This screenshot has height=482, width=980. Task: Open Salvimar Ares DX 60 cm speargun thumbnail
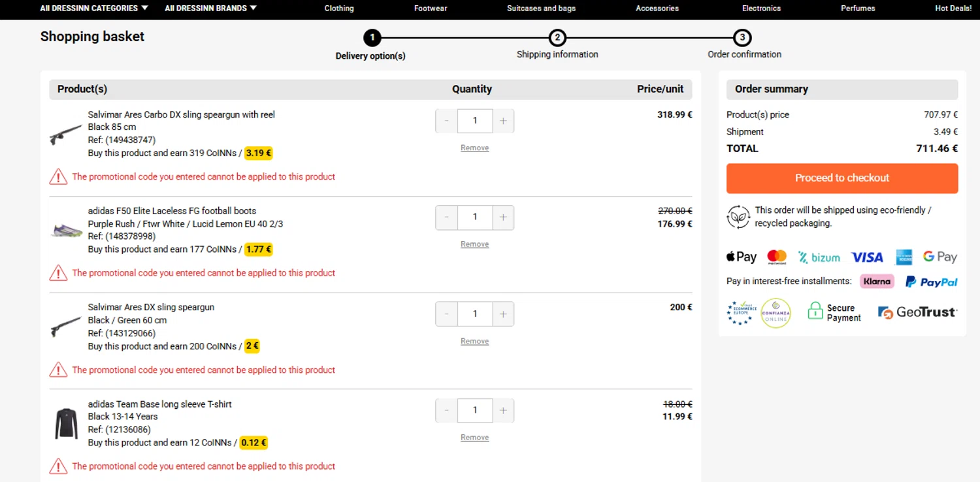click(66, 327)
